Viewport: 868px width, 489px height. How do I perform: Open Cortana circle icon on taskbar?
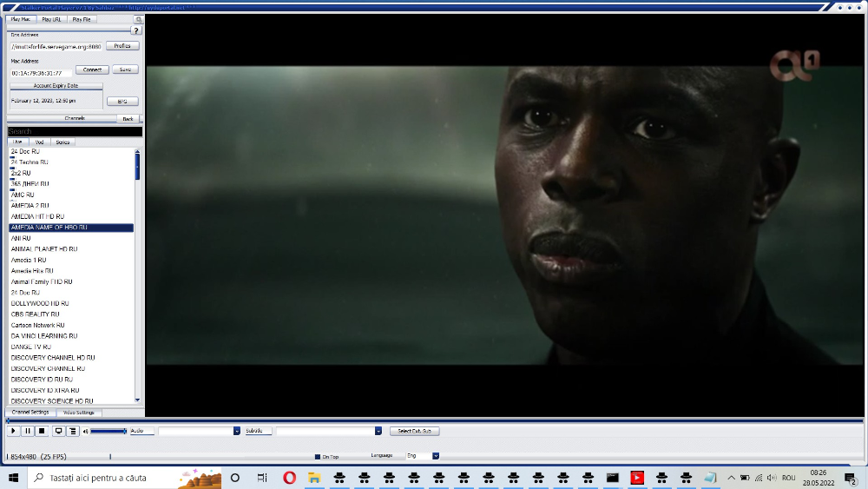pyautogui.click(x=234, y=478)
